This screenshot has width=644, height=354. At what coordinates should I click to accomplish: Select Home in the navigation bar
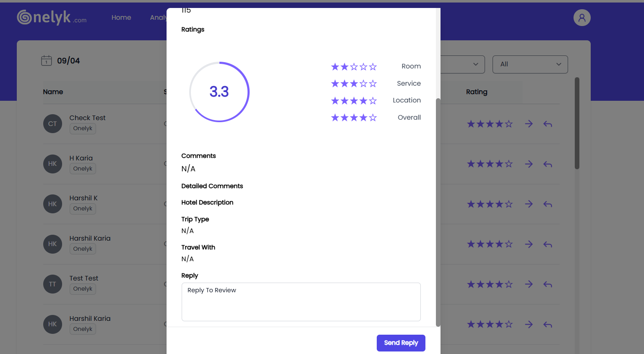121,17
